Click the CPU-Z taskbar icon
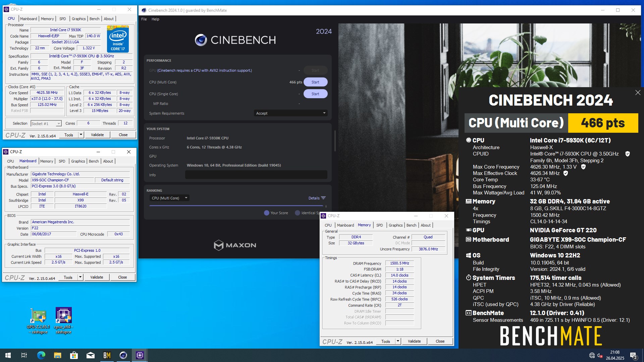644x362 pixels. tap(140, 355)
